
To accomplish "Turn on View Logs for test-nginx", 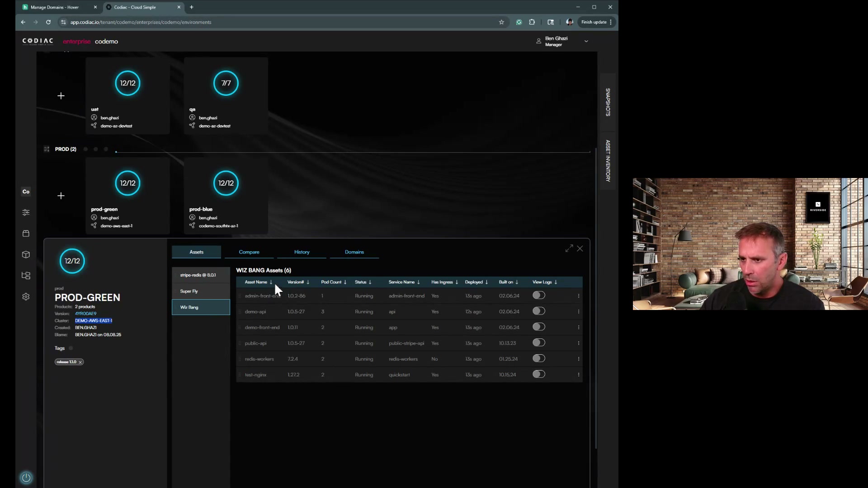I will pyautogui.click(x=538, y=375).
